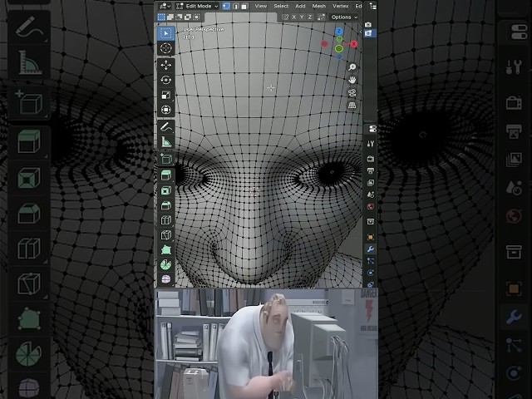Open the Modifiers wrench tab
Viewport: 532px width, 399px height.
click(371, 249)
